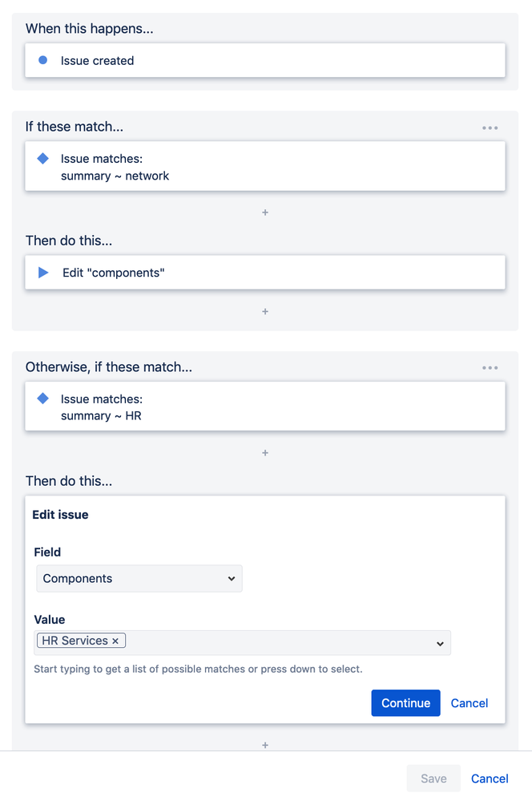Expand the Value dropdown in Edit issue
The width and height of the screenshot is (532, 801).
439,642
